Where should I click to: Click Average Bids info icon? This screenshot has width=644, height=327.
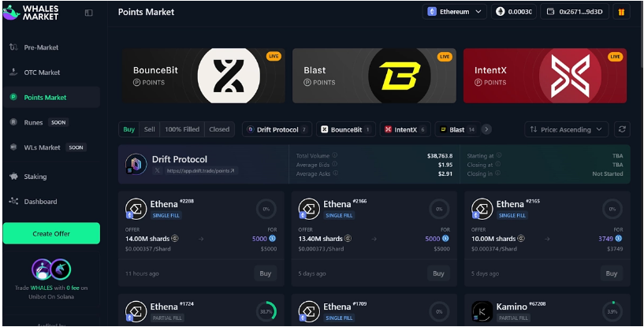pyautogui.click(x=335, y=165)
